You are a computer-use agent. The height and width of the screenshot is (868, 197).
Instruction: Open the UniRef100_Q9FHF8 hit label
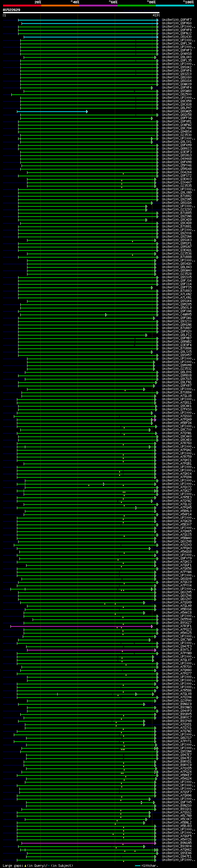[x=177, y=30]
